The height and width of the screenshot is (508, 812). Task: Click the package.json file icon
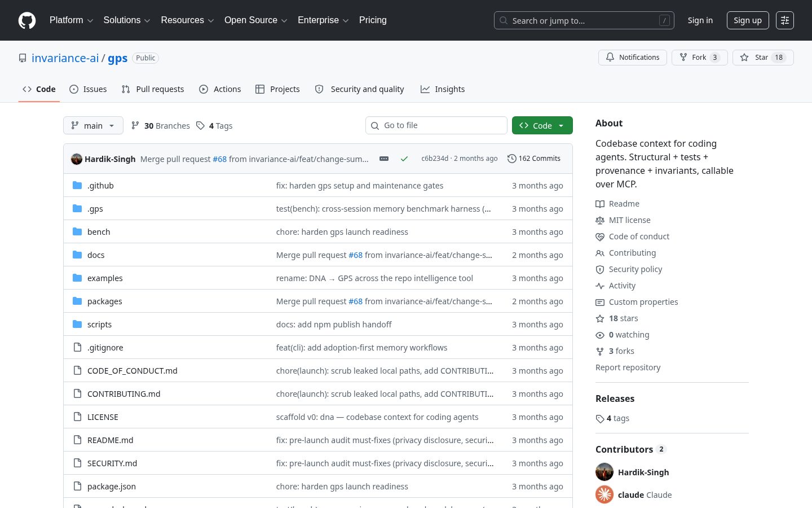tap(77, 486)
